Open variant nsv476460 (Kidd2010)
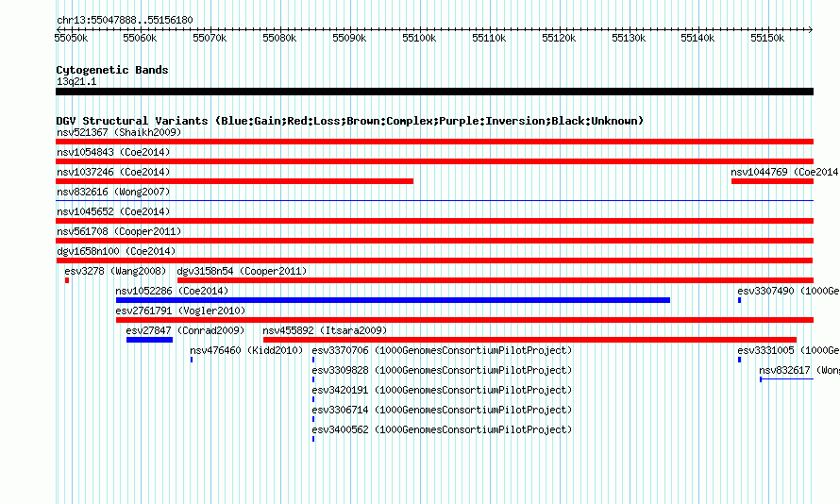The width and height of the screenshot is (840, 504). click(246, 350)
